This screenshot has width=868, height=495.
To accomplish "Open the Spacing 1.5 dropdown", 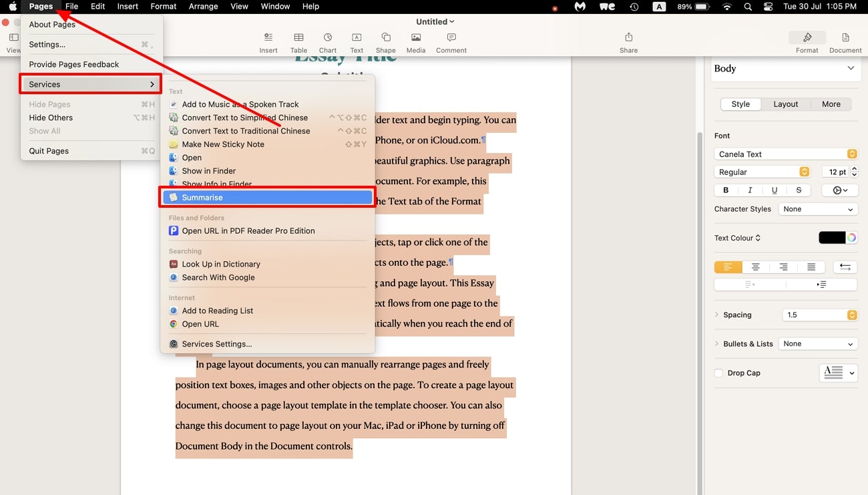I will point(819,315).
